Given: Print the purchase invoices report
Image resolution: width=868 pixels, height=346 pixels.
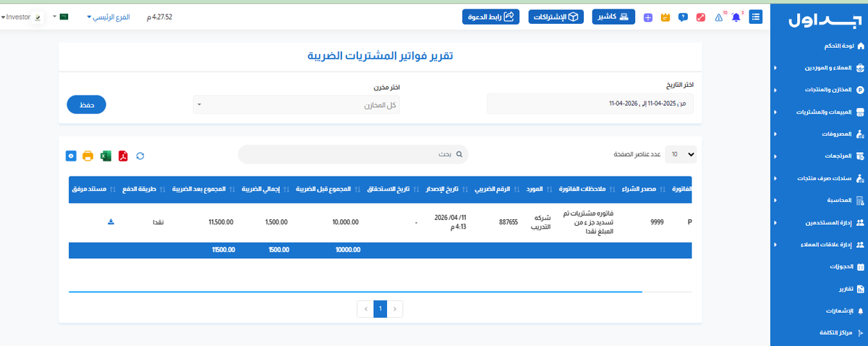Looking at the screenshot, I should tap(88, 156).
